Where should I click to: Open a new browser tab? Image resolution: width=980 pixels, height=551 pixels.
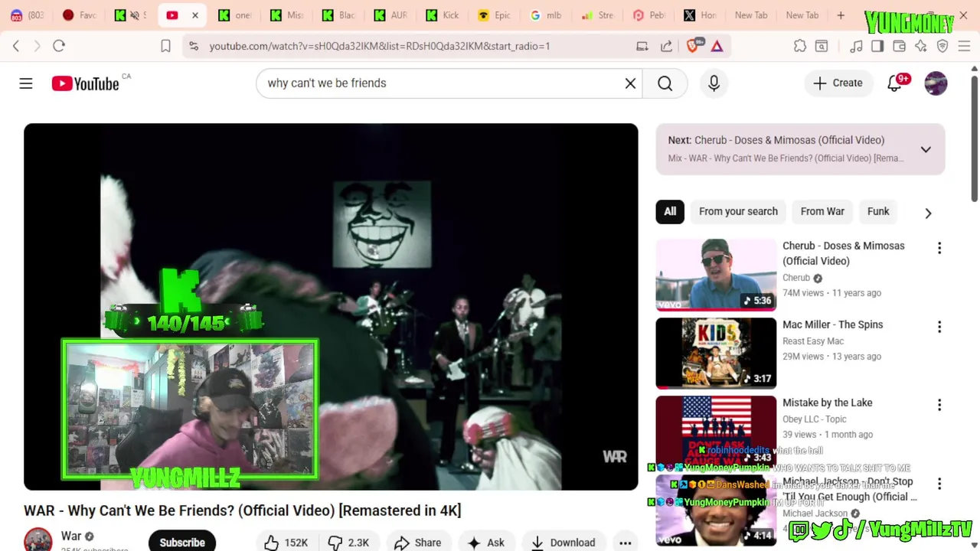click(841, 15)
